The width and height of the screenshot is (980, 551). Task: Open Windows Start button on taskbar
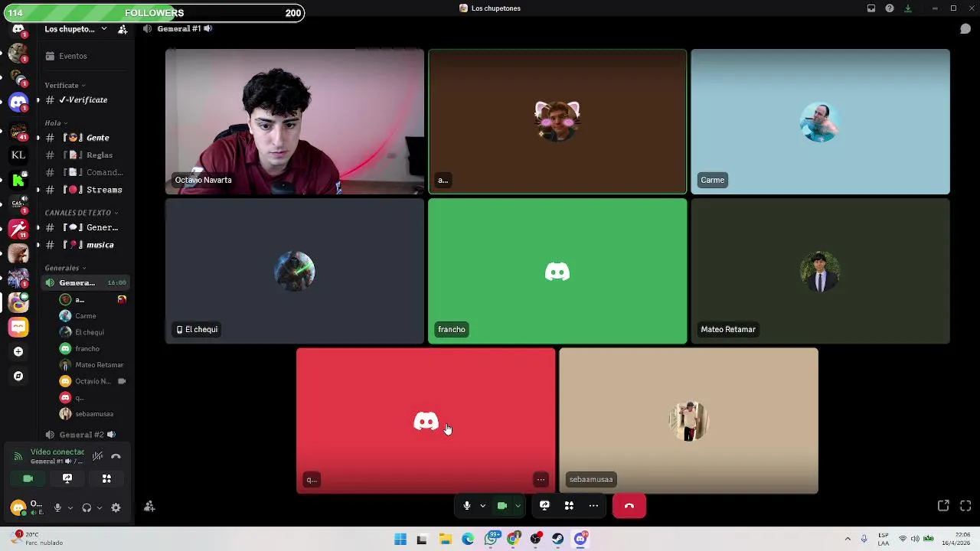pos(400,540)
